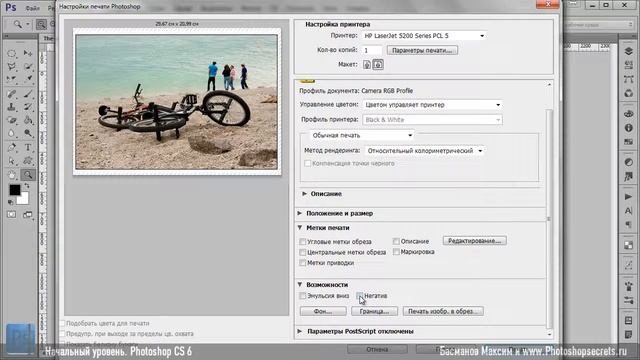This screenshot has width=640, height=360.
Task: Open the Layers panel icon
Action: (629, 51)
